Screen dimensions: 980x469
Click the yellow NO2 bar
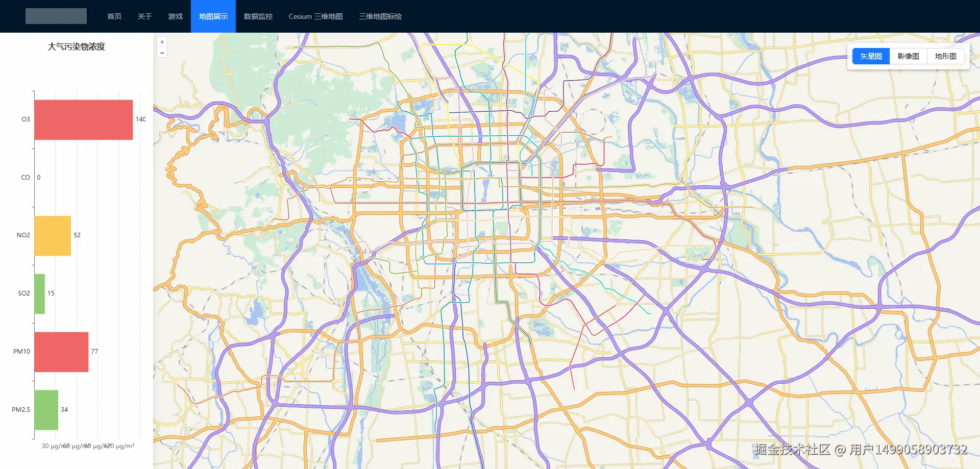(53, 235)
